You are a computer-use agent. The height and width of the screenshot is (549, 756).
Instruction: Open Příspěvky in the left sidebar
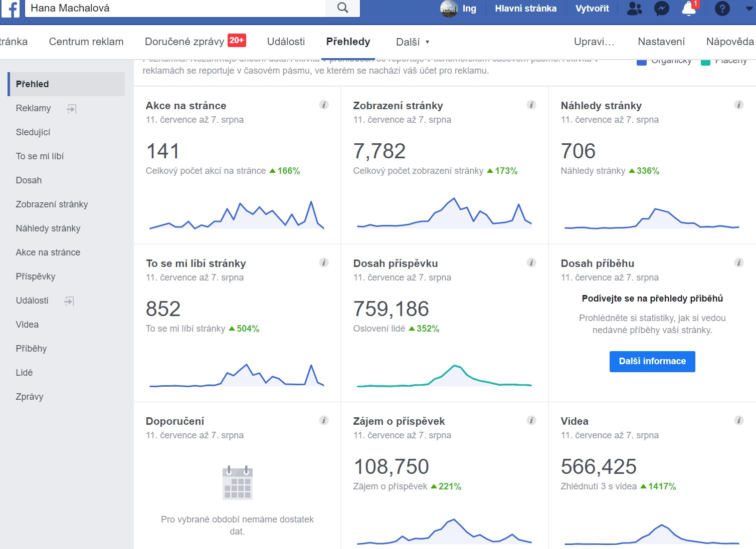point(36,277)
